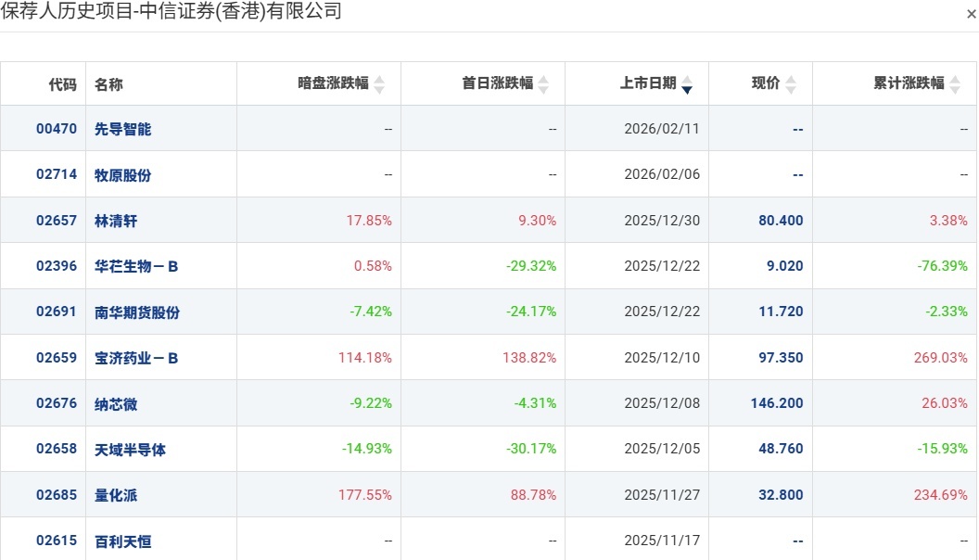
Task: Click the dialog title 保荐人历史项目-中信证券(香港)有限公司
Action: (172, 10)
